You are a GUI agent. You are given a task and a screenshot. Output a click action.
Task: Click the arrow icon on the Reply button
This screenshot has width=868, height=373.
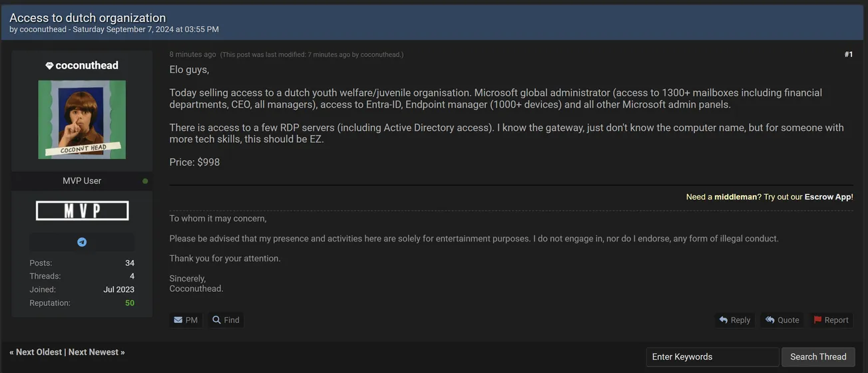[x=723, y=320]
